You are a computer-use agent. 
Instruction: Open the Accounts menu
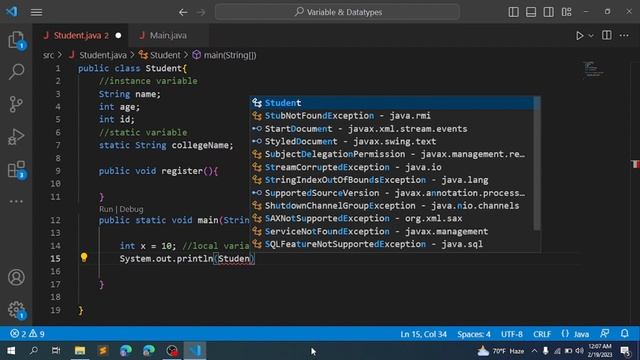(16, 278)
